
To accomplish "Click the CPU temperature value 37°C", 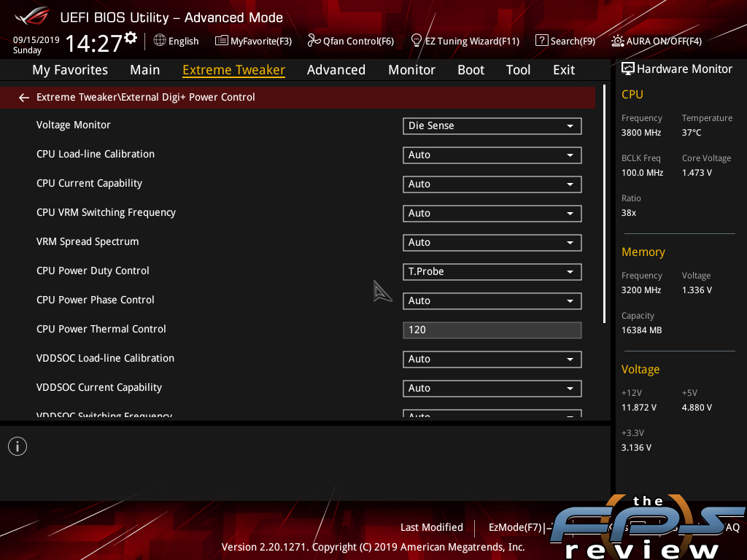I will pos(692,133).
